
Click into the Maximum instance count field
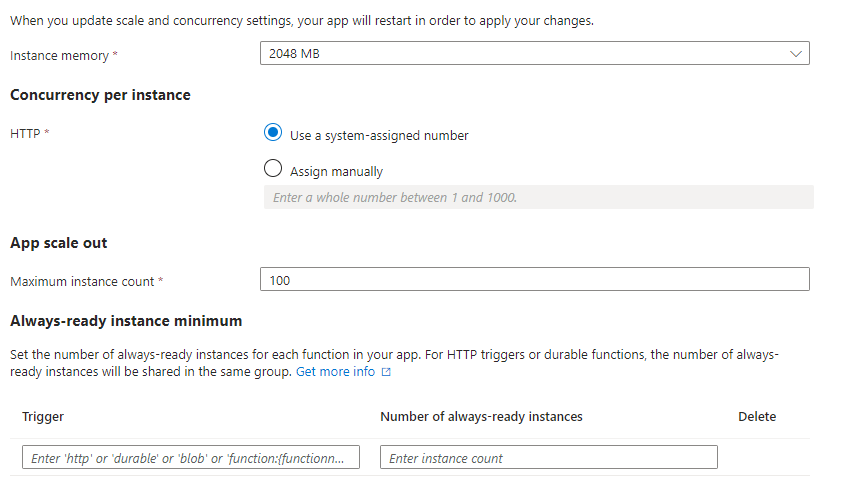(x=535, y=279)
